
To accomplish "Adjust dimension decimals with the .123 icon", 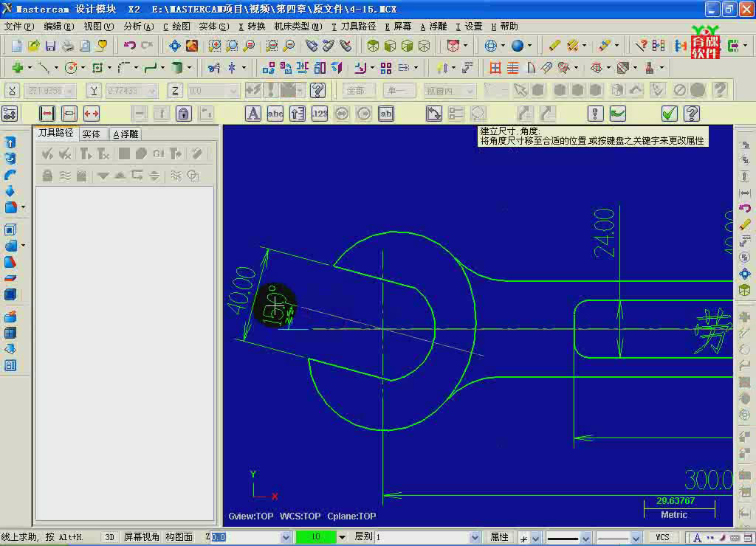I will point(320,114).
